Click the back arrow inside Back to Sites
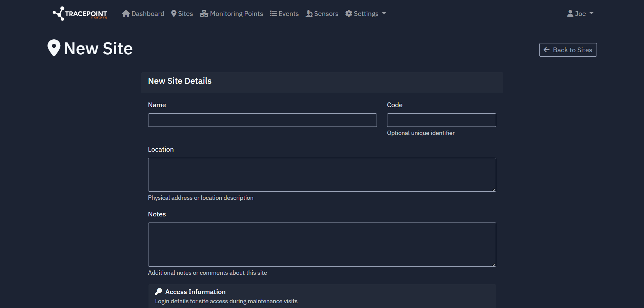Viewport: 644px width, 308px height. coord(546,50)
